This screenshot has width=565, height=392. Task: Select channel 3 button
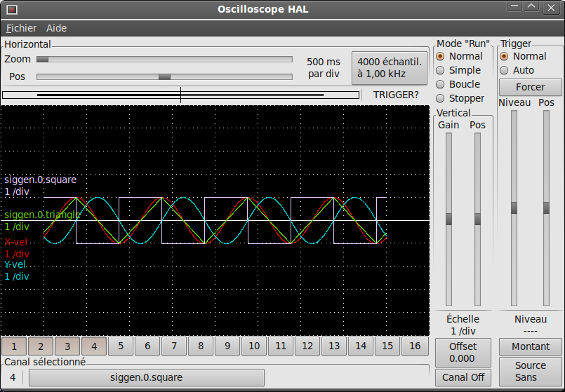pyautogui.click(x=67, y=346)
